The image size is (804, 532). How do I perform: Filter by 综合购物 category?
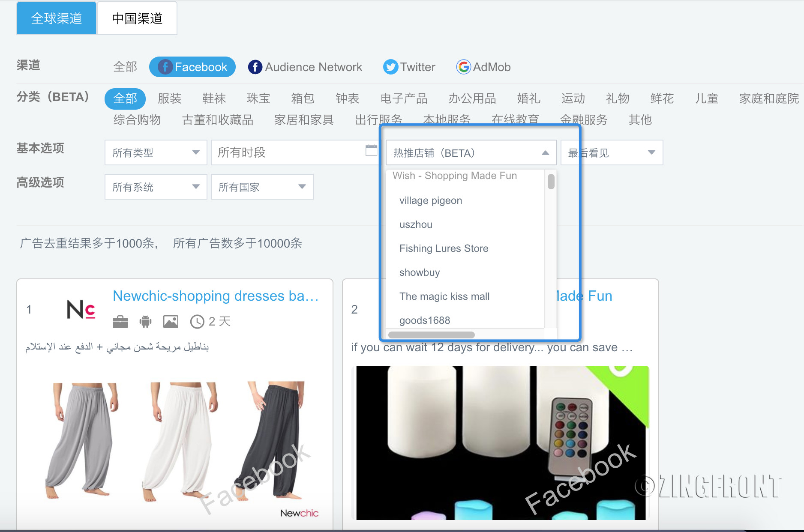click(x=137, y=120)
